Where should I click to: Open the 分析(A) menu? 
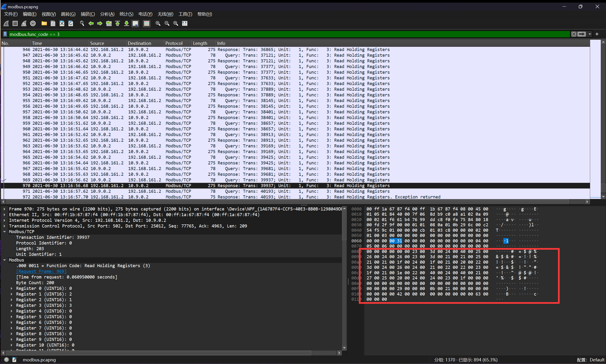[107, 14]
